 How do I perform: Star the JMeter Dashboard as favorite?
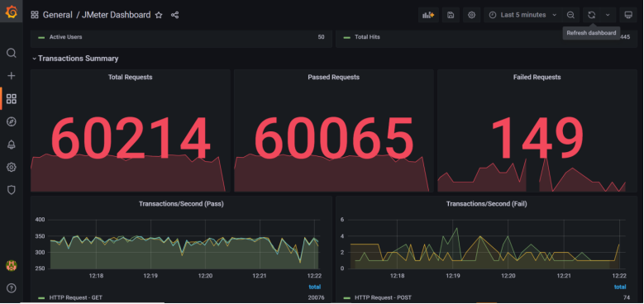(159, 15)
